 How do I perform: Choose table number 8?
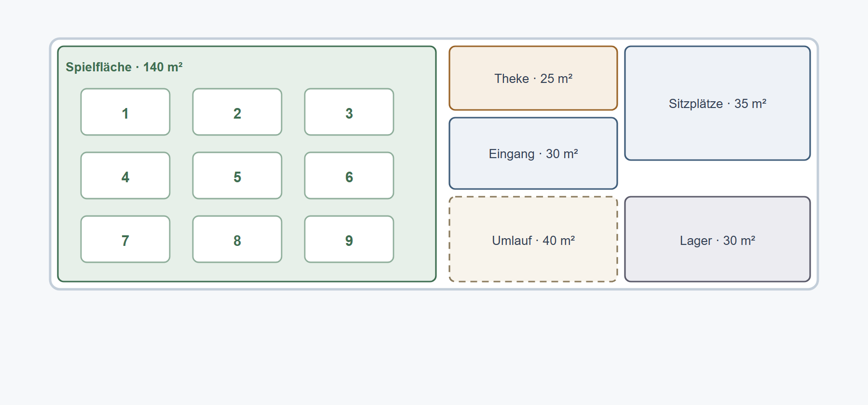(237, 239)
